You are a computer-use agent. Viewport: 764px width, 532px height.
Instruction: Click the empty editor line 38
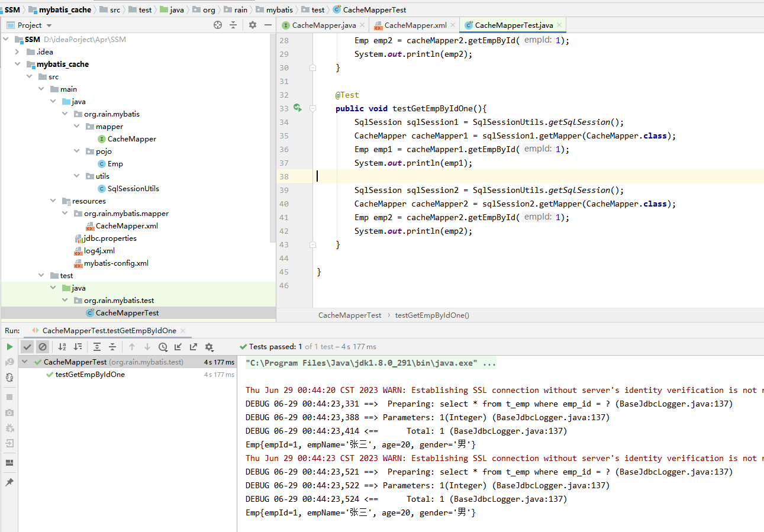[539, 176]
